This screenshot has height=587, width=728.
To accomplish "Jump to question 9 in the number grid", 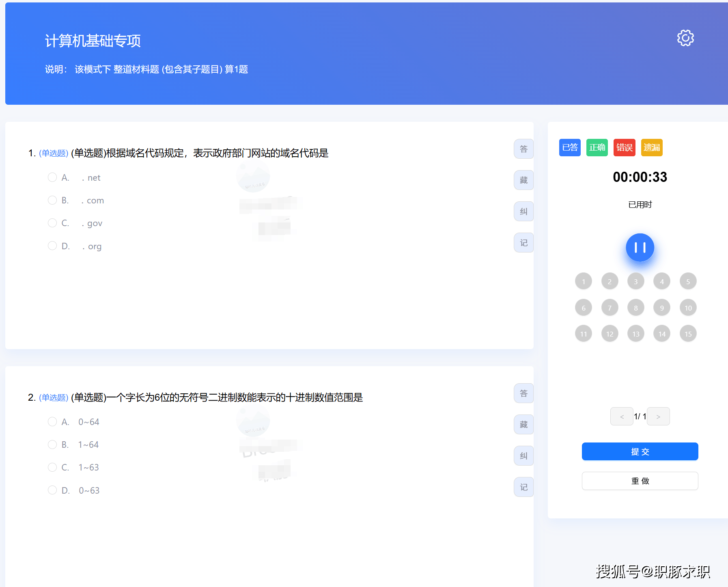I will 662,308.
